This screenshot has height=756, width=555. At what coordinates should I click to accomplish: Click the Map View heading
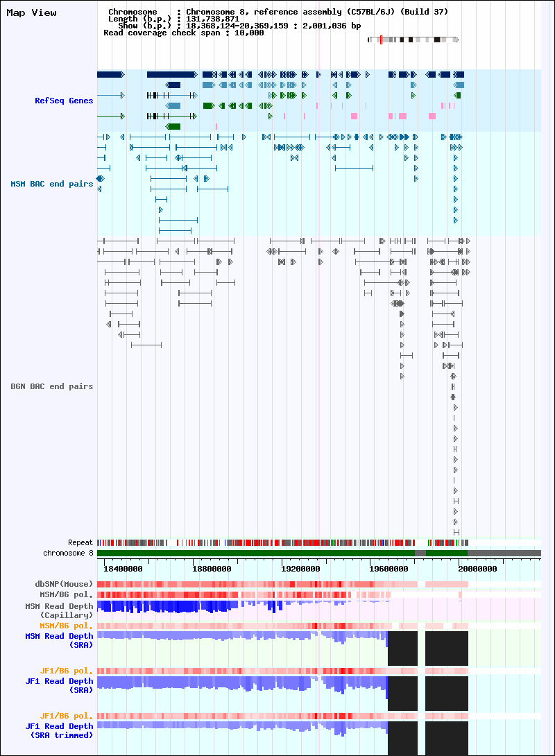coord(31,13)
